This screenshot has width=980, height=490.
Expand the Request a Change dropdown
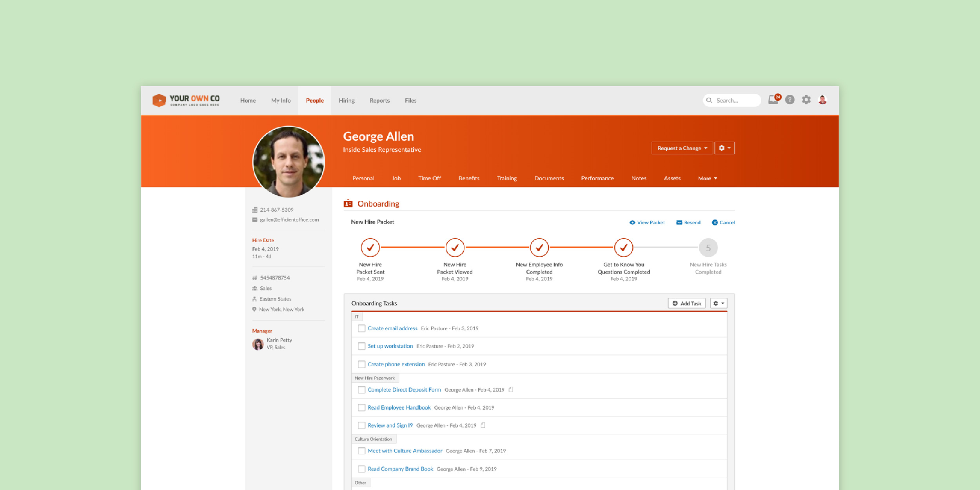(682, 148)
